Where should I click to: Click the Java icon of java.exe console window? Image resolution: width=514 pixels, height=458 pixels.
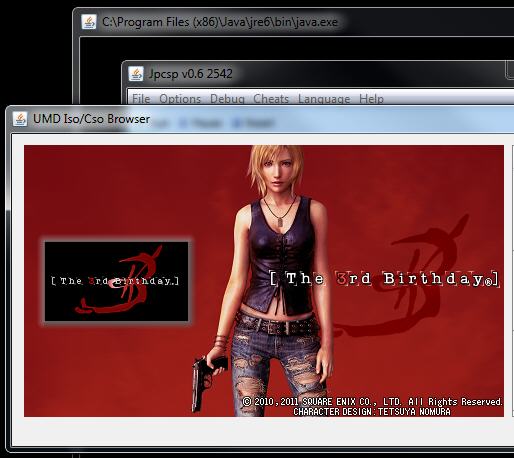(x=89, y=22)
